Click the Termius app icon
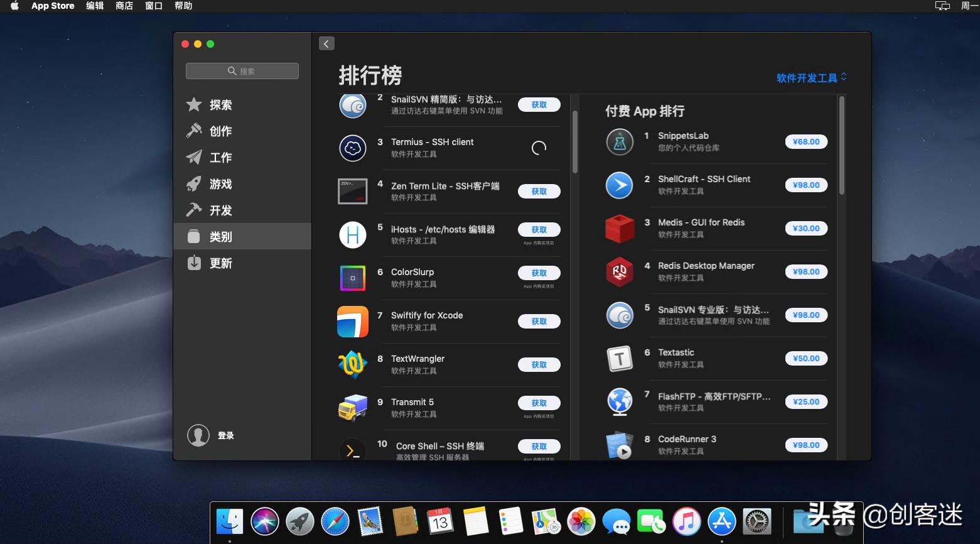This screenshot has height=544, width=980. pos(352,148)
